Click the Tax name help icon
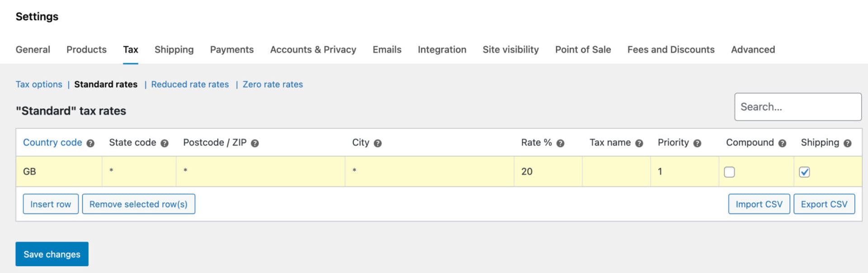The image size is (868, 273). pos(639,143)
